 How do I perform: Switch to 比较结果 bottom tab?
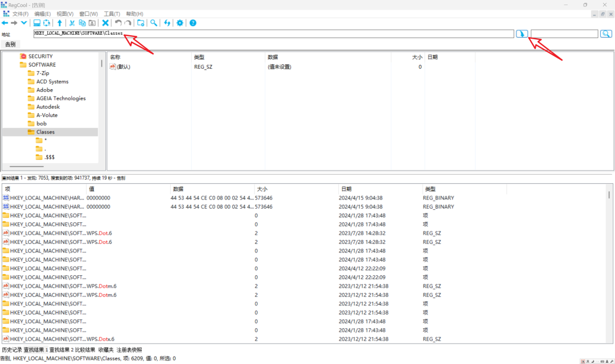coord(85,350)
